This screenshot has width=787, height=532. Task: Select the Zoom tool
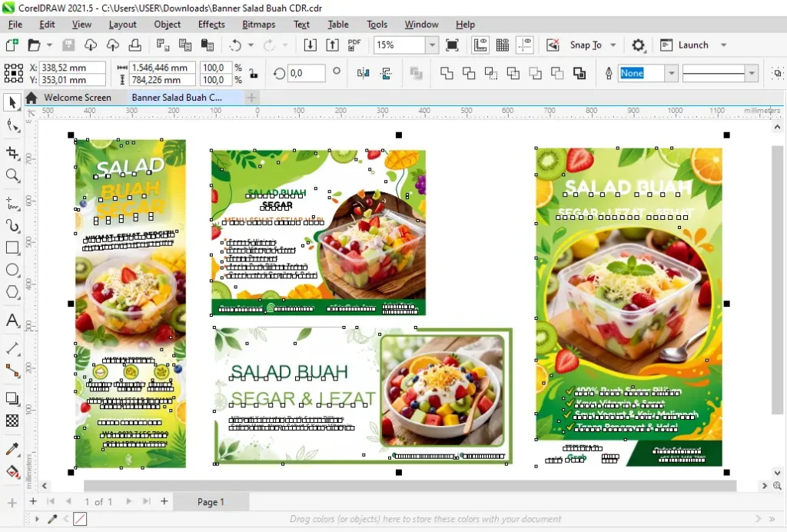12,175
